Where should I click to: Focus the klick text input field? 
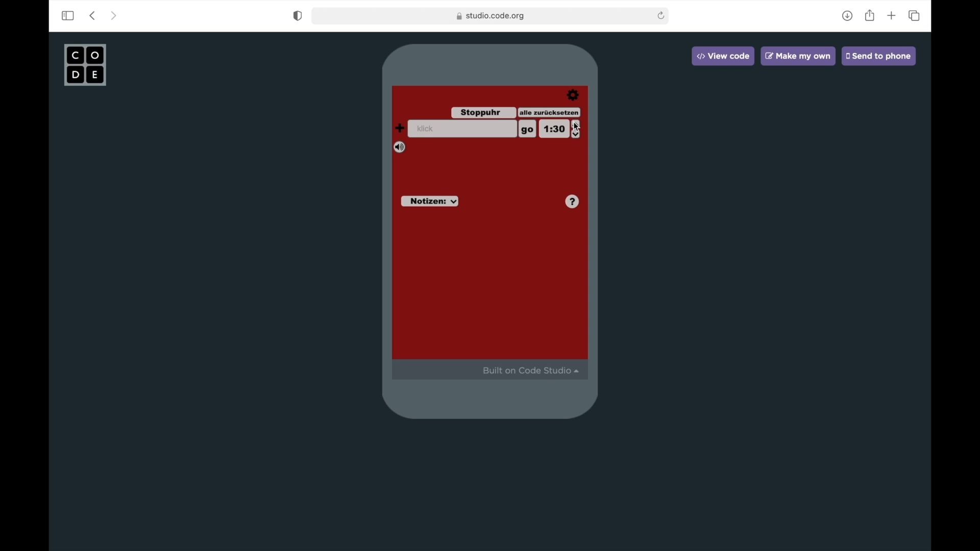[x=462, y=129]
